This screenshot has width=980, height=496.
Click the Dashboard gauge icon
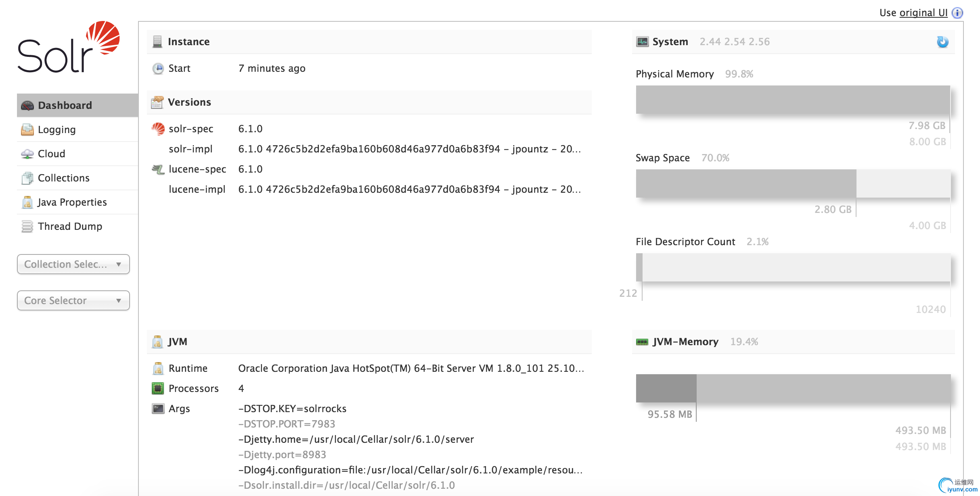[27, 106]
